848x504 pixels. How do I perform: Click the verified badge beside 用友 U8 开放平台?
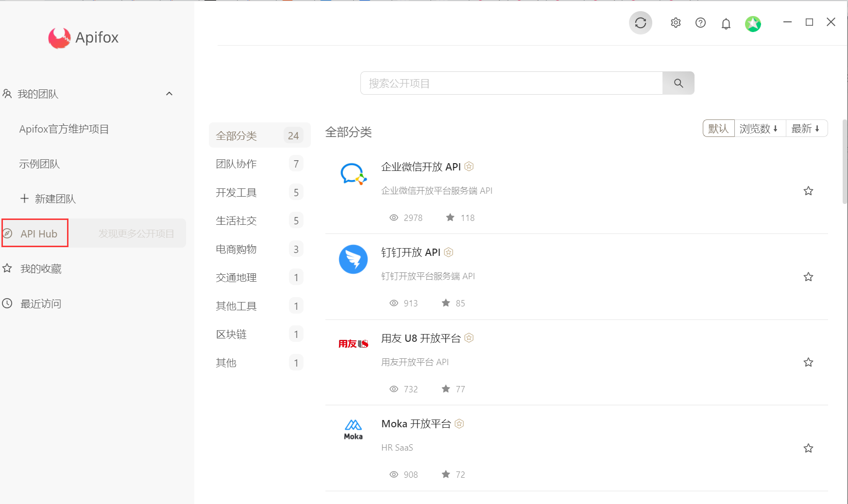[x=469, y=338]
